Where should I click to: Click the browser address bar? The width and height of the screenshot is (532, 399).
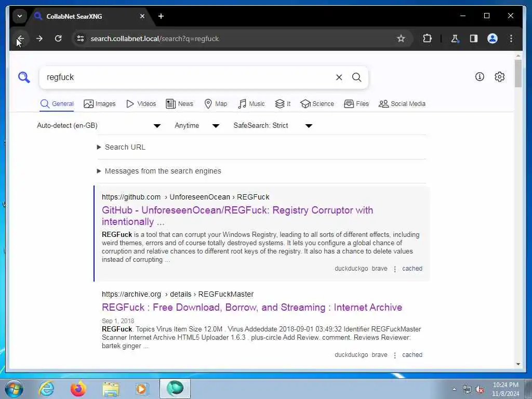tap(237, 38)
